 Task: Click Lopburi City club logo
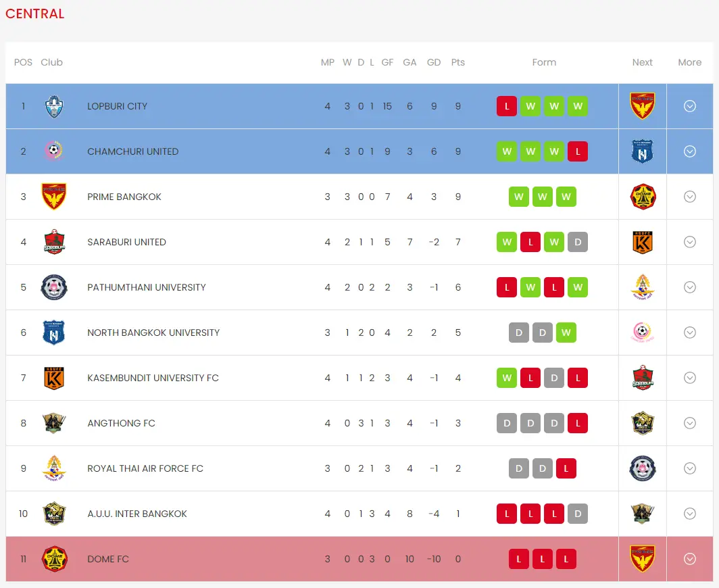[54, 106]
